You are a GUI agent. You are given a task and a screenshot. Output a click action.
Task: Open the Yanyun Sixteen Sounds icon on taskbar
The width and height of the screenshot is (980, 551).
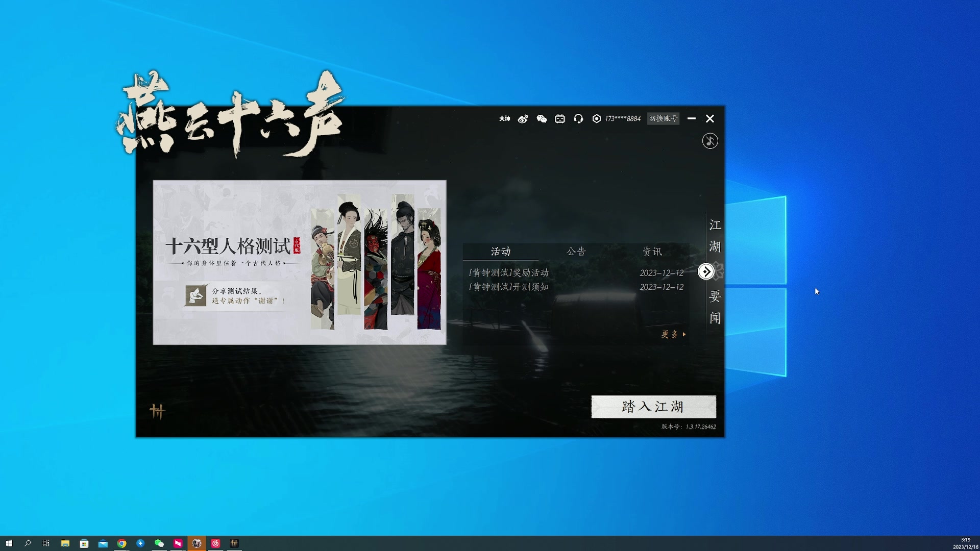(235, 543)
